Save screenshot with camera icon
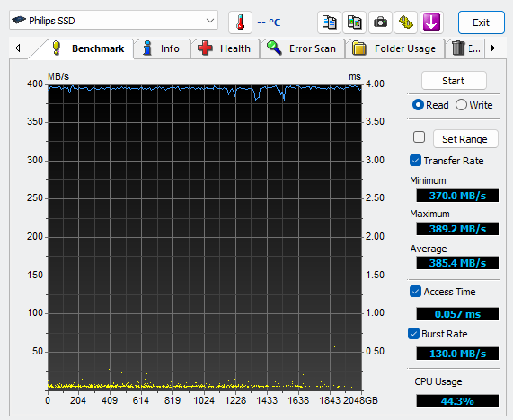Screen dimensions: 513x420 380,22
